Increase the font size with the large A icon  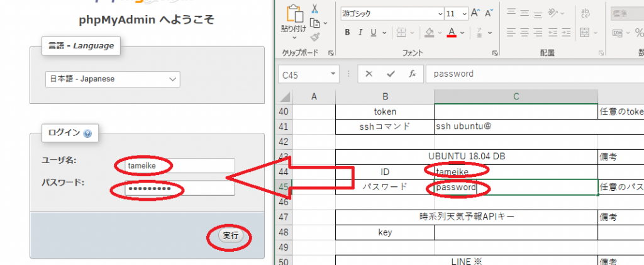[x=475, y=13]
